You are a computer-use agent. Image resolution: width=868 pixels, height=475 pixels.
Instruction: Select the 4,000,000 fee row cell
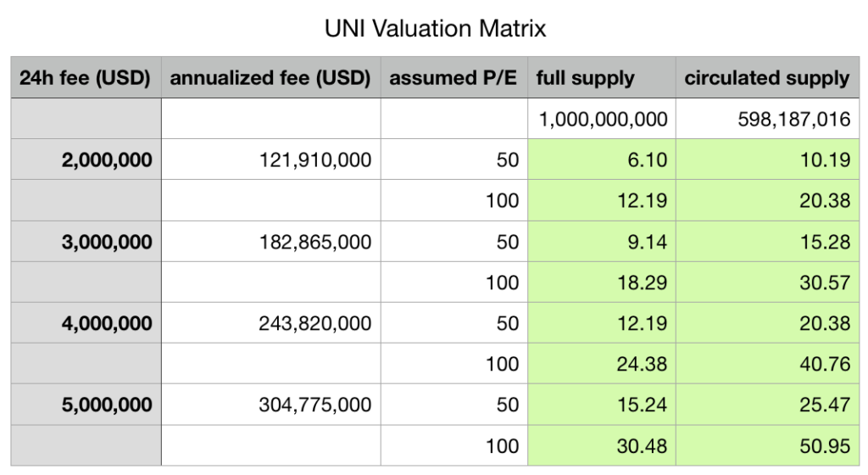86,323
